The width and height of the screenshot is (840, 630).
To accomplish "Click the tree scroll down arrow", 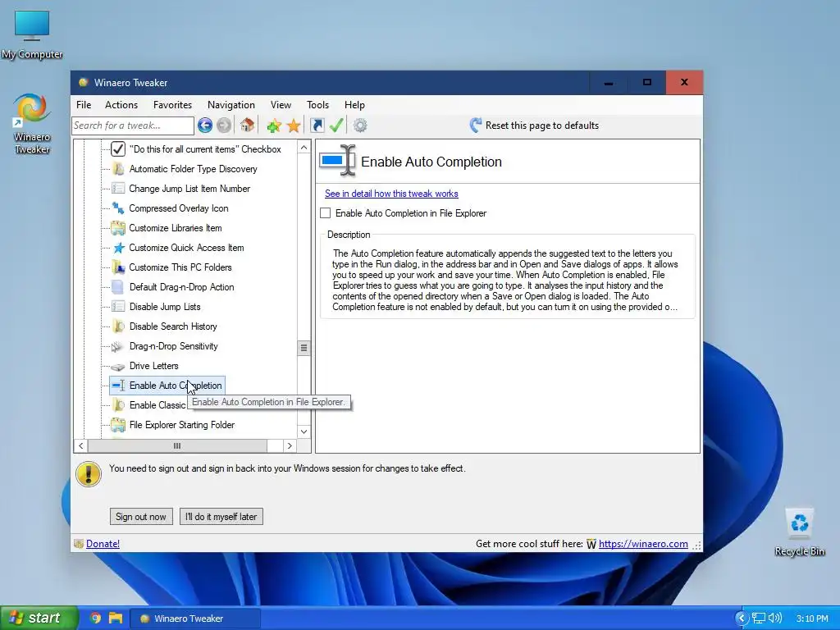I will pyautogui.click(x=304, y=431).
